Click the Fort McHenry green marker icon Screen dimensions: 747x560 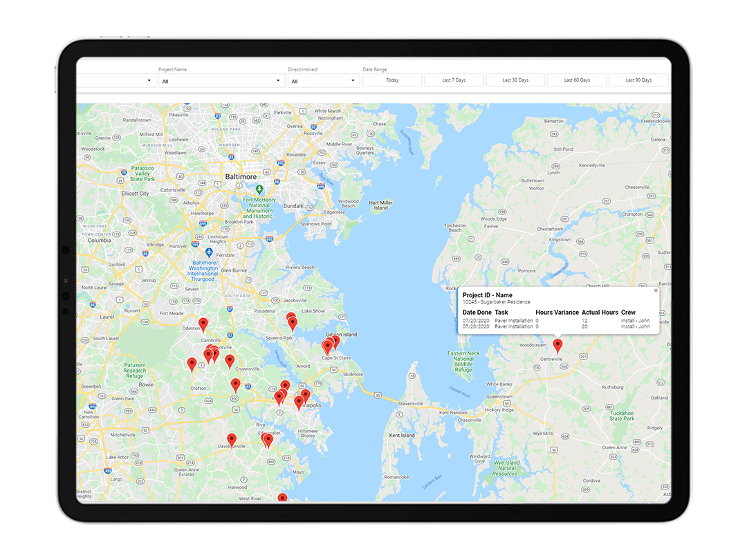pyautogui.click(x=259, y=189)
